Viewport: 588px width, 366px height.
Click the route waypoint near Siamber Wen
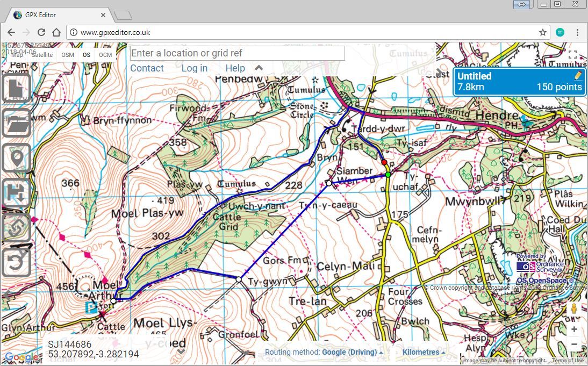point(329,183)
